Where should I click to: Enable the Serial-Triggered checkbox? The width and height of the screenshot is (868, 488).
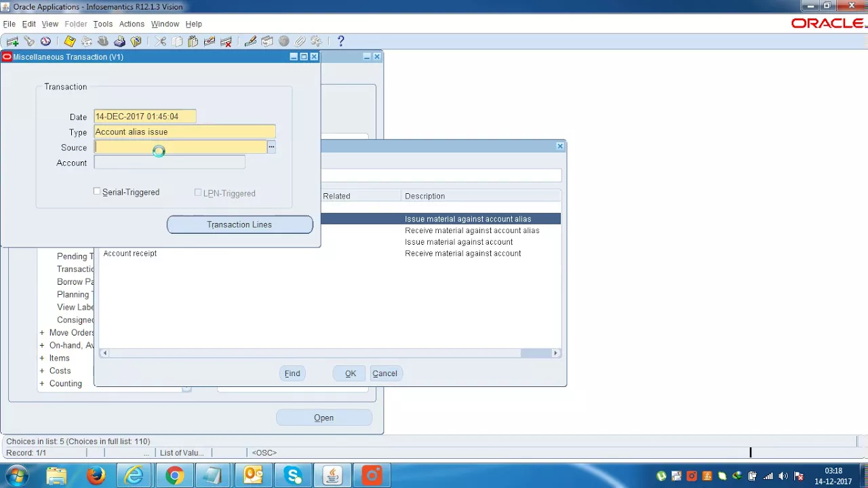click(97, 192)
